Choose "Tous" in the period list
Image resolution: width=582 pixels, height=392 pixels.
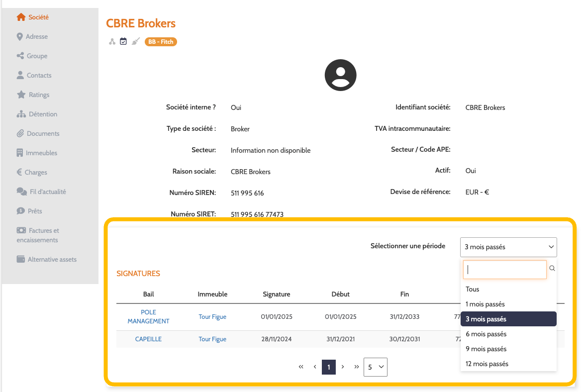click(473, 290)
